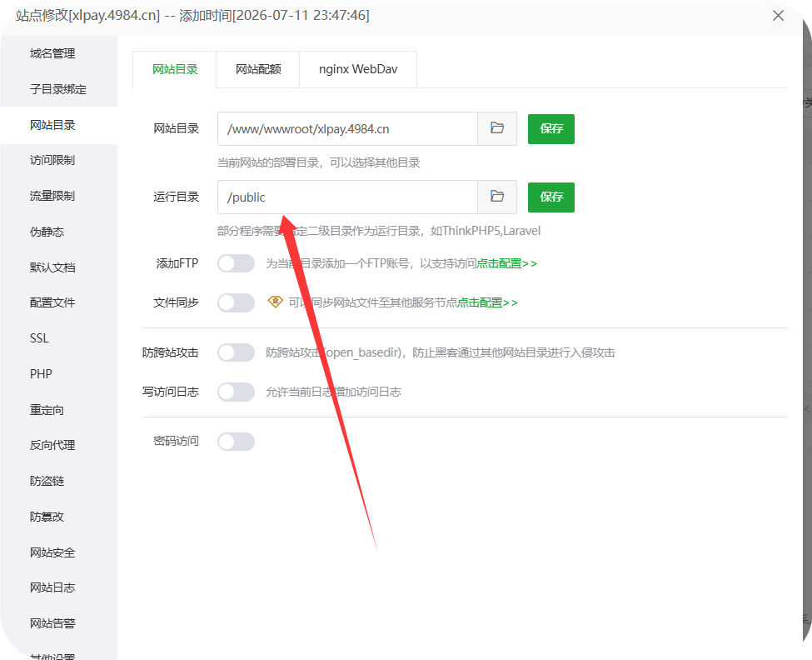This screenshot has width=812, height=660.
Task: Open 防盗链 sidebar item
Action: [47, 481]
